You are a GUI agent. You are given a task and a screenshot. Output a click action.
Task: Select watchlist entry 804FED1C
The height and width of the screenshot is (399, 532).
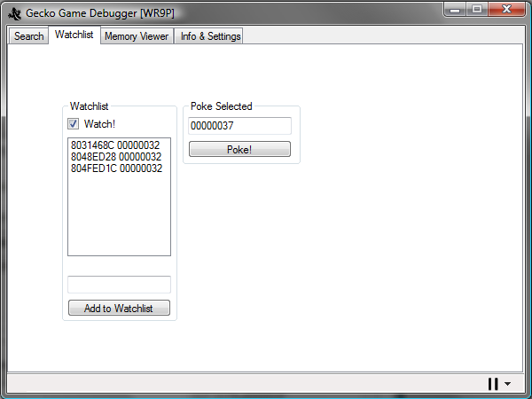115,168
